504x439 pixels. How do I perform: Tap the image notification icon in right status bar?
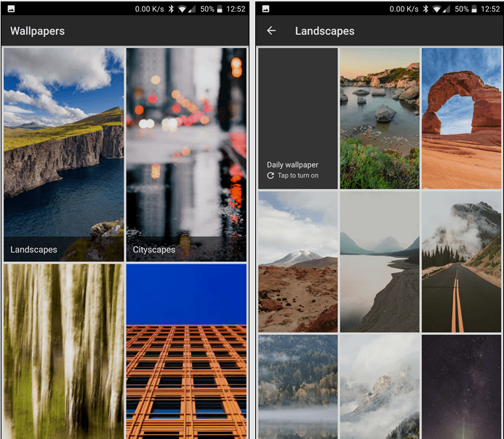[265, 9]
